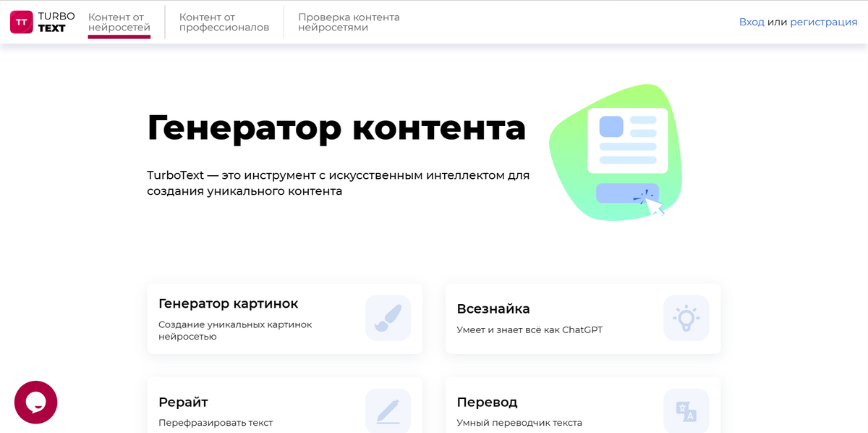Viewport: 868px width, 433px height.
Task: Click the content generator illustration
Action: tap(616, 152)
